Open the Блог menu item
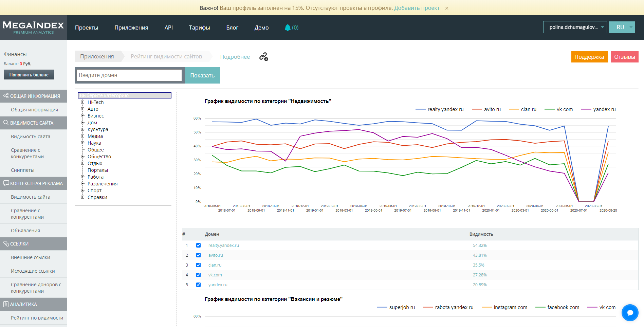644x327 pixels. click(232, 28)
